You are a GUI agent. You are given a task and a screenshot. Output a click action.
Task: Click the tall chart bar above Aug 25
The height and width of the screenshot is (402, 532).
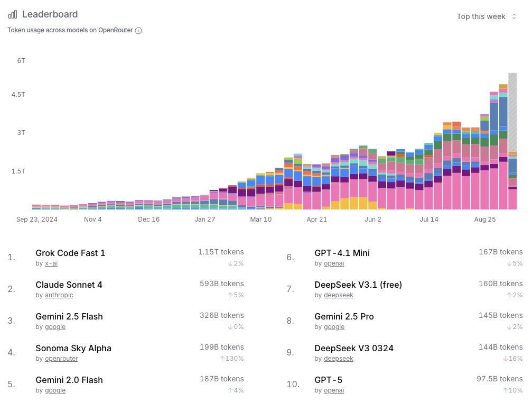[484, 162]
